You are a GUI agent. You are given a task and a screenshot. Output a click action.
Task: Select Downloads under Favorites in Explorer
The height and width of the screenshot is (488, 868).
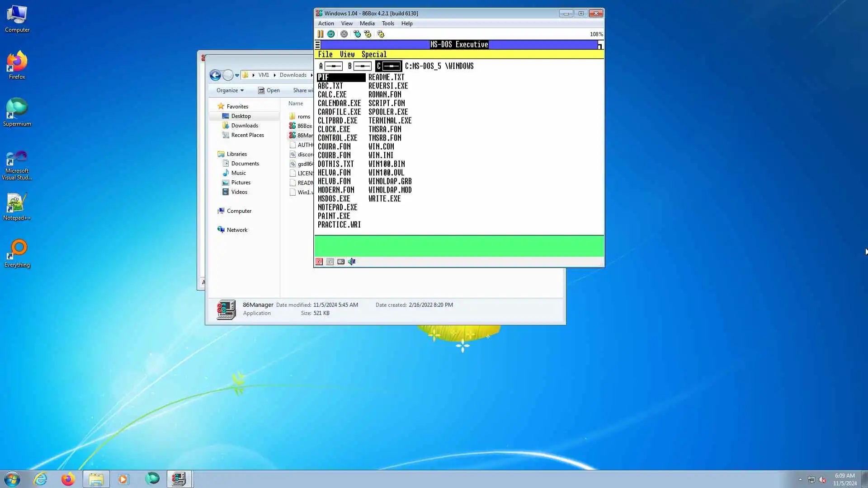point(245,126)
